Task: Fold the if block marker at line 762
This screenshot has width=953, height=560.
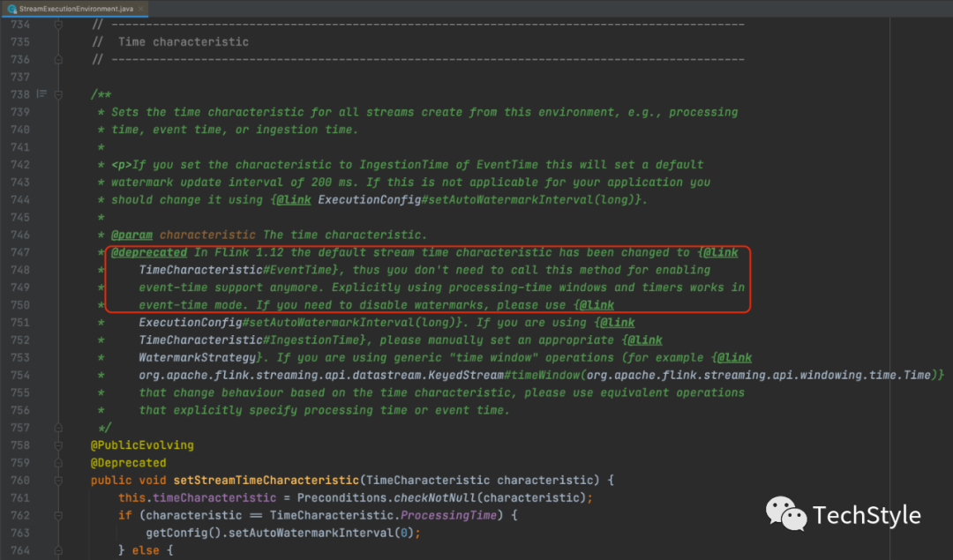Action: (x=58, y=515)
